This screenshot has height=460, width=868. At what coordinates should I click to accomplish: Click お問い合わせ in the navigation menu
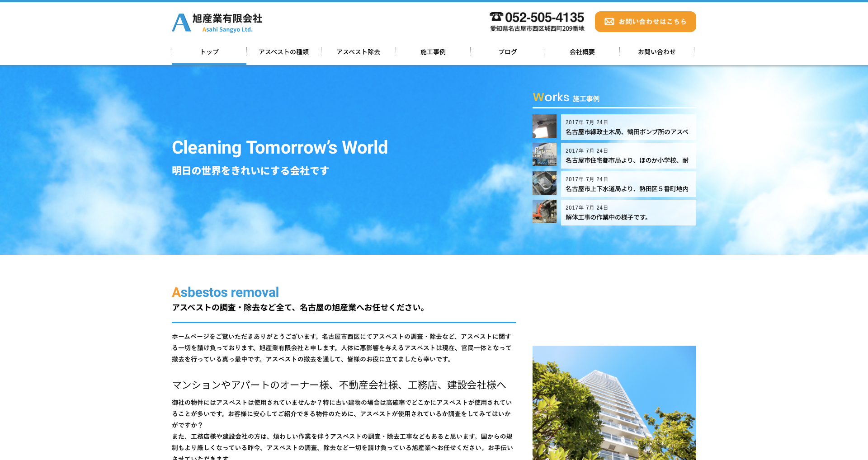pyautogui.click(x=656, y=52)
